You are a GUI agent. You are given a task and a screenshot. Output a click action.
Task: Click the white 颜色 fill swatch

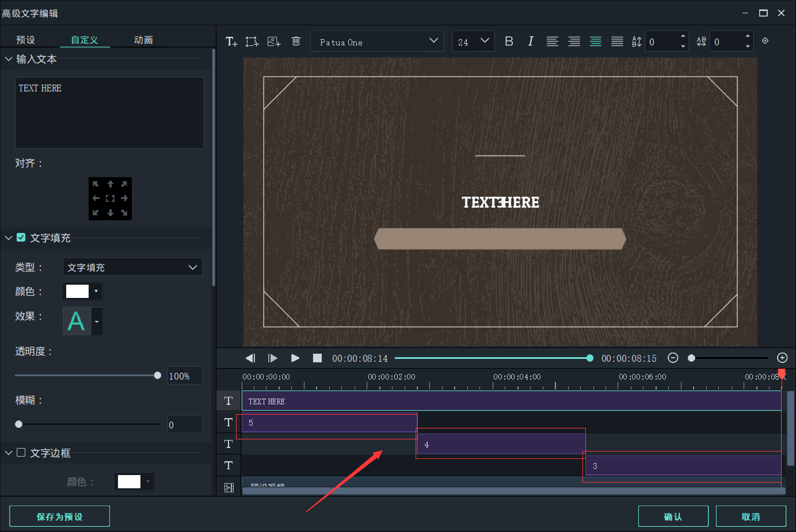pyautogui.click(x=78, y=292)
